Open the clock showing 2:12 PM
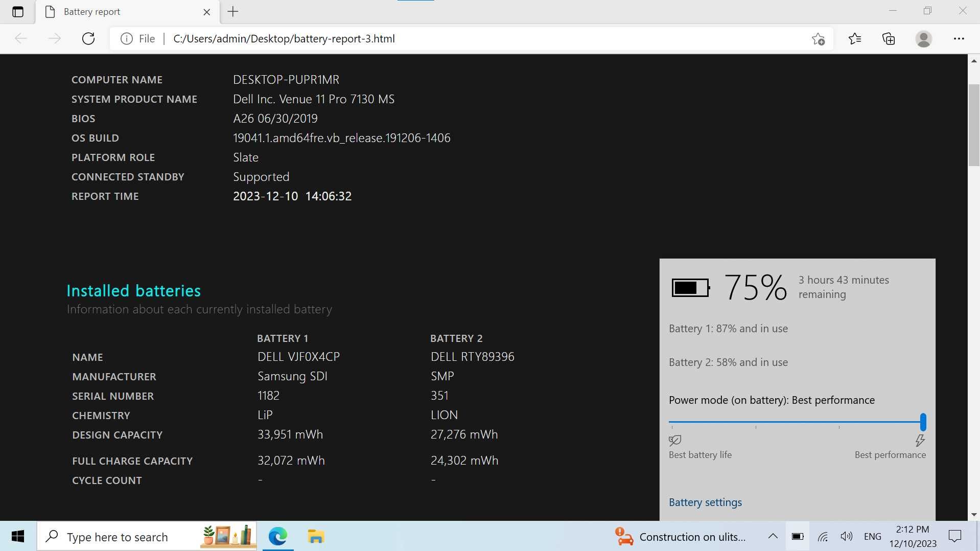The width and height of the screenshot is (980, 551). pyautogui.click(x=913, y=537)
